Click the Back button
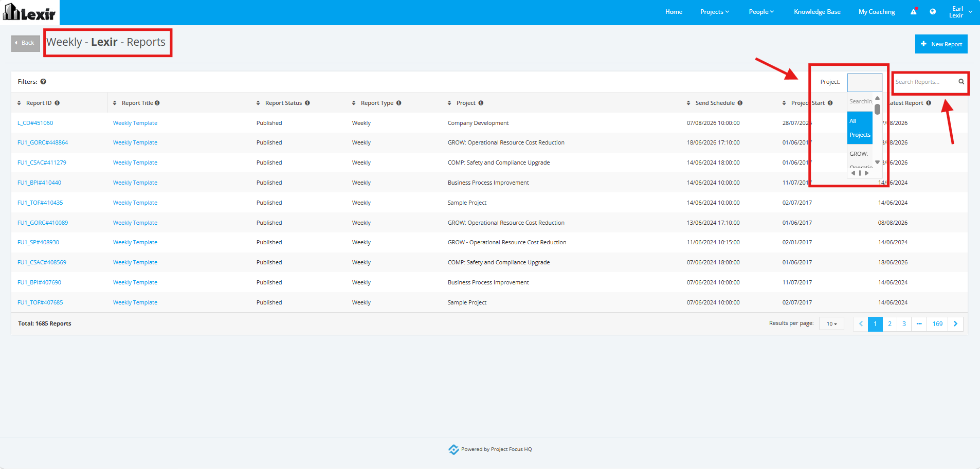980x469 pixels. pos(25,43)
